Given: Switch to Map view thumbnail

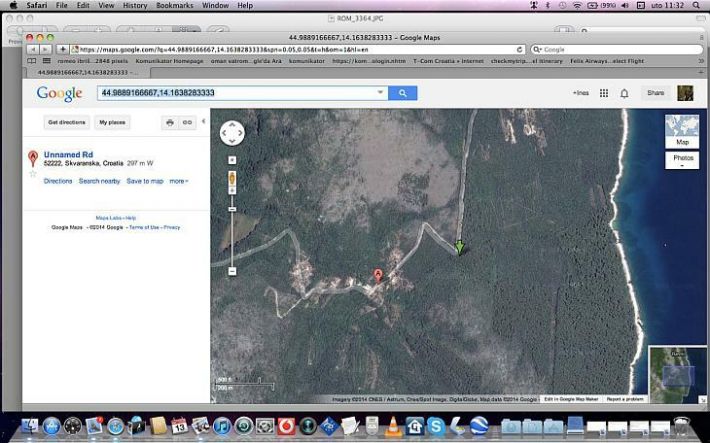Looking at the screenshot, I should 682,130.
